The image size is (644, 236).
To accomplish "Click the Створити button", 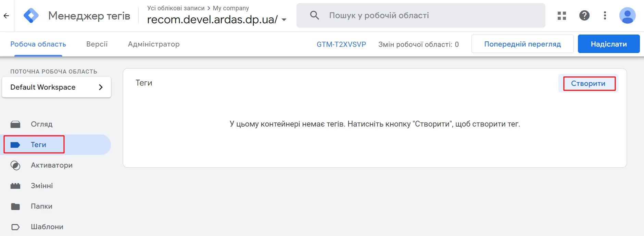I will point(588,83).
